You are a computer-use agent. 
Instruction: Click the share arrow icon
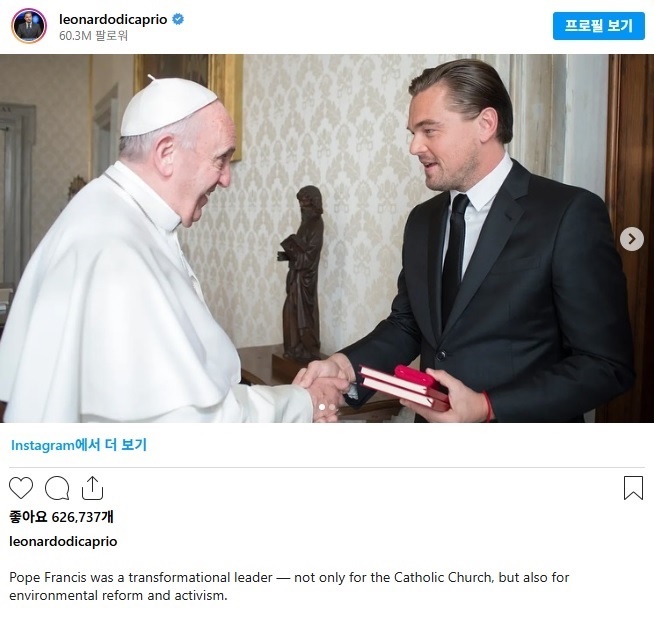(92, 488)
